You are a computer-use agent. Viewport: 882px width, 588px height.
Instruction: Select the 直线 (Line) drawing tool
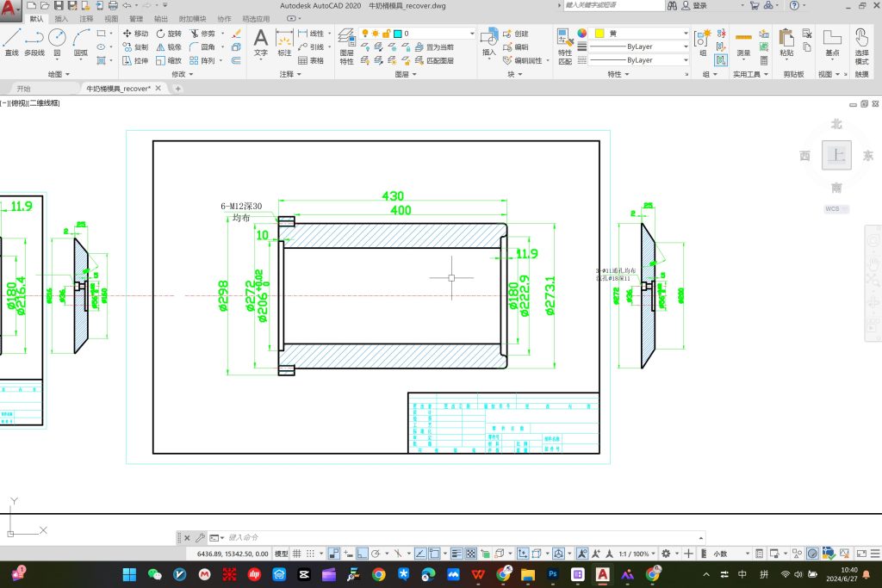tap(12, 43)
